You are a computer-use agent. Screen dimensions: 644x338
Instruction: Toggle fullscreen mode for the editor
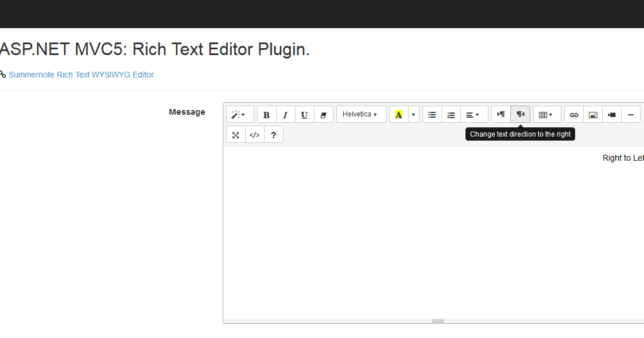point(235,134)
